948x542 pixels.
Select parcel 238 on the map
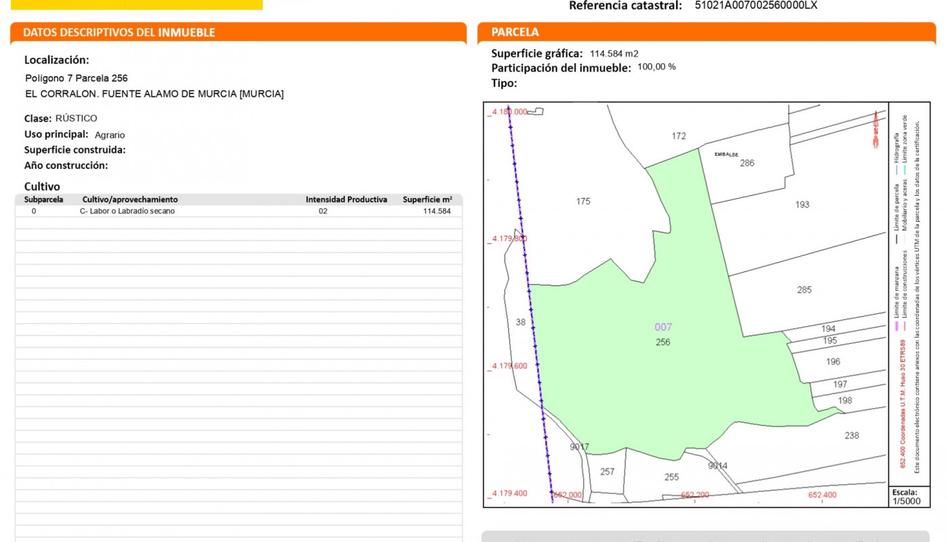(x=851, y=435)
